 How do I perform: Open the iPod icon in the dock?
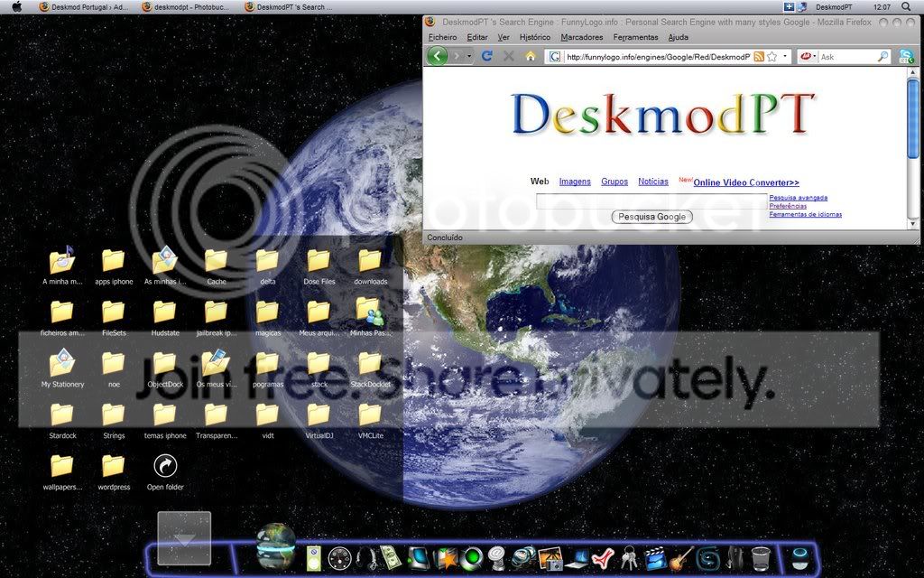314,557
